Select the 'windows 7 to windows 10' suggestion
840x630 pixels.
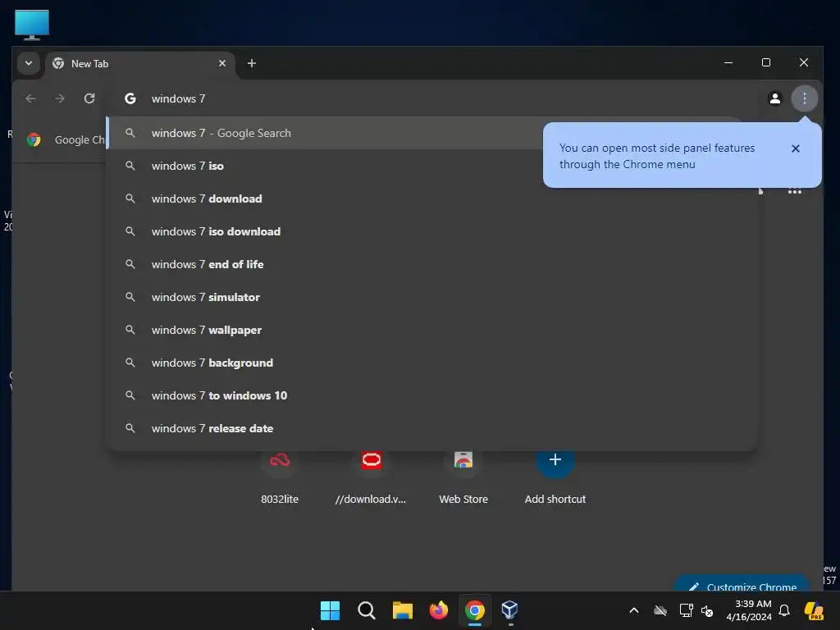point(431,395)
